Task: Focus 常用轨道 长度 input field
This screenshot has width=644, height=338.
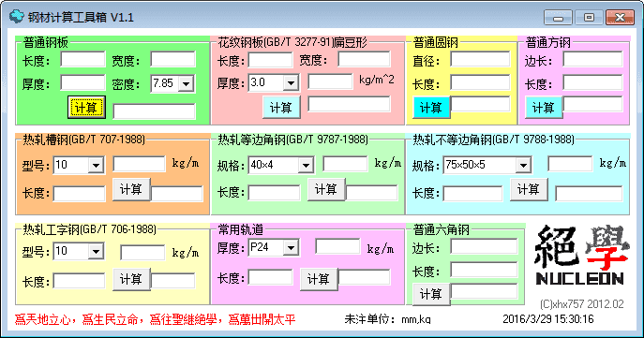Action: (270, 277)
